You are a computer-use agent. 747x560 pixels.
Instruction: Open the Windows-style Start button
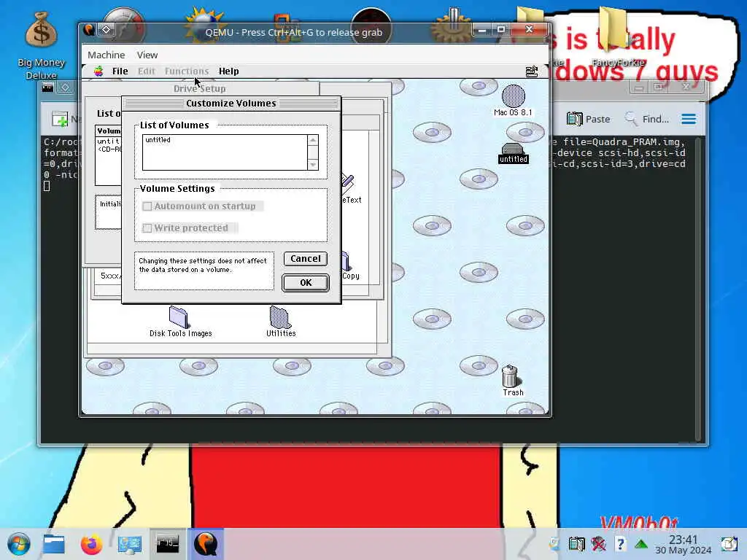(x=18, y=544)
